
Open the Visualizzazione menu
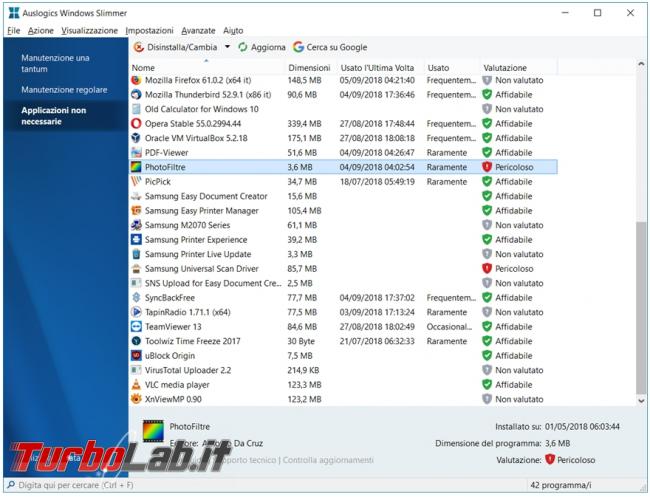[89, 31]
